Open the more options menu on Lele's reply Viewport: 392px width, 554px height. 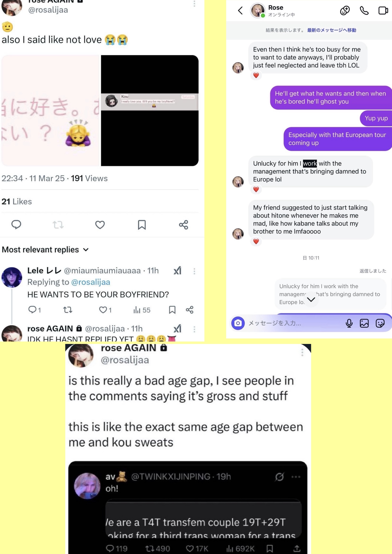[194, 271]
